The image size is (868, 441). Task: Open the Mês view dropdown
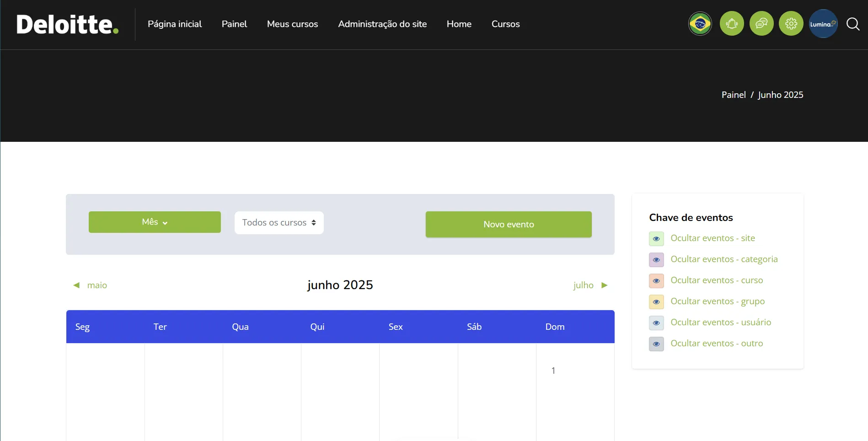(154, 222)
